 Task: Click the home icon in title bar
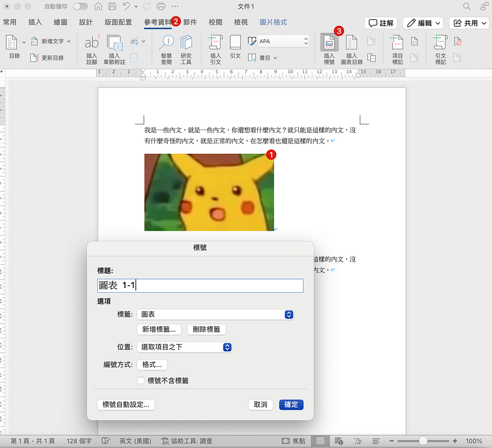click(x=98, y=6)
